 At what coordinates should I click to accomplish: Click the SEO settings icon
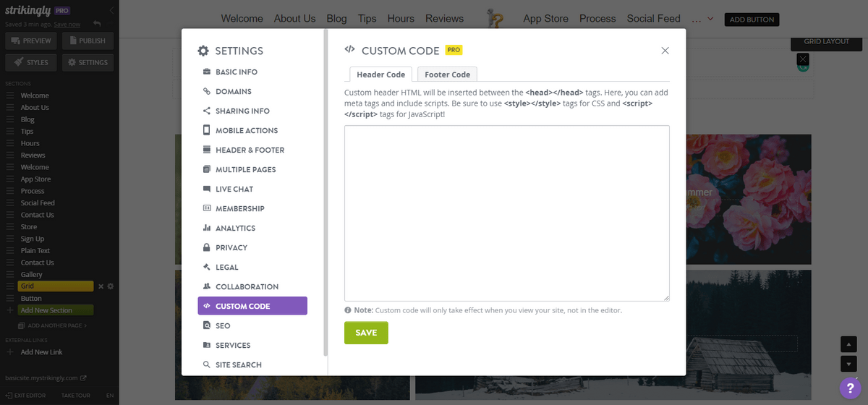click(x=207, y=326)
